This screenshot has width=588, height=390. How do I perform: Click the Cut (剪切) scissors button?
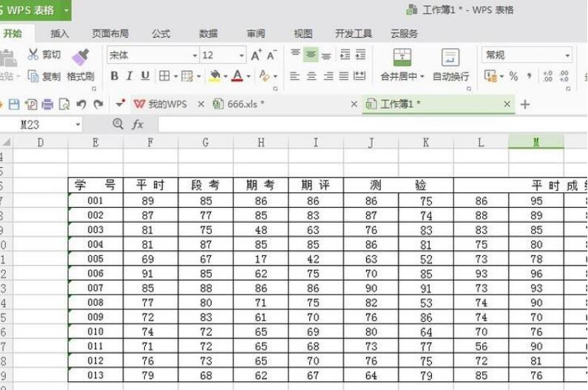[x=44, y=55]
